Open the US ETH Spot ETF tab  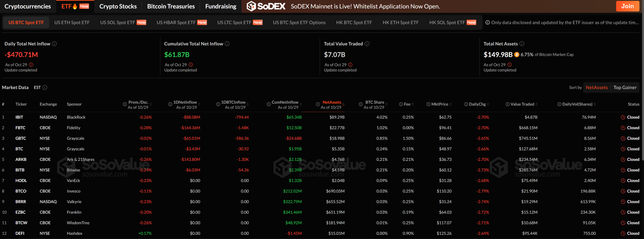(x=72, y=22)
